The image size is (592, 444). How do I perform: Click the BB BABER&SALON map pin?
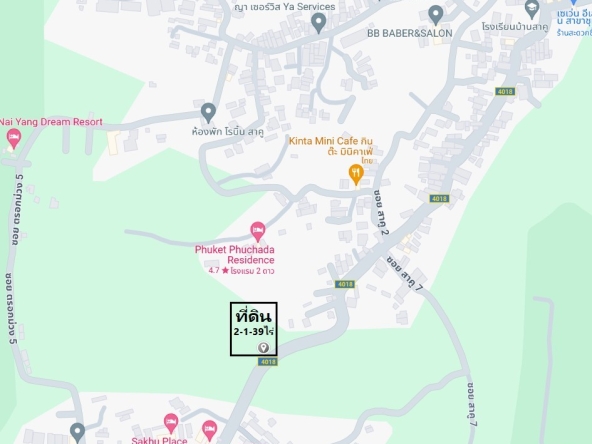(x=436, y=15)
